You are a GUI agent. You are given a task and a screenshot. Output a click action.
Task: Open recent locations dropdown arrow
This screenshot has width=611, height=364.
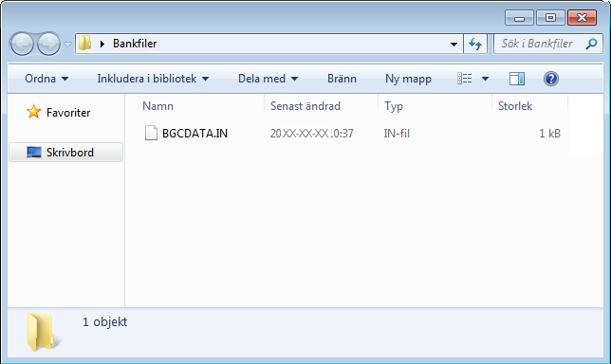(67, 45)
